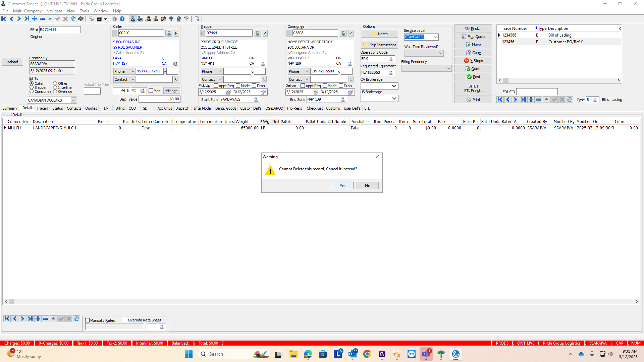Click the Pick Up date calendar icon
Viewport: 644px width, 362px height.
[x=229, y=92]
